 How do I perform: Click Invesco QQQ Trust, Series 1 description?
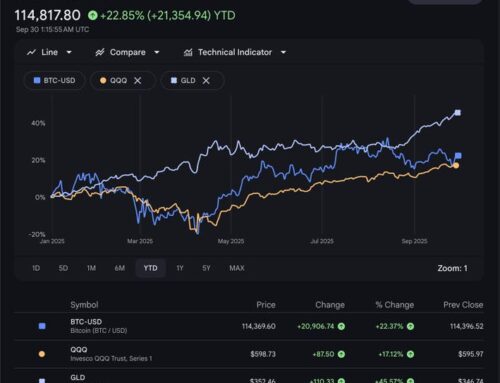111,359
